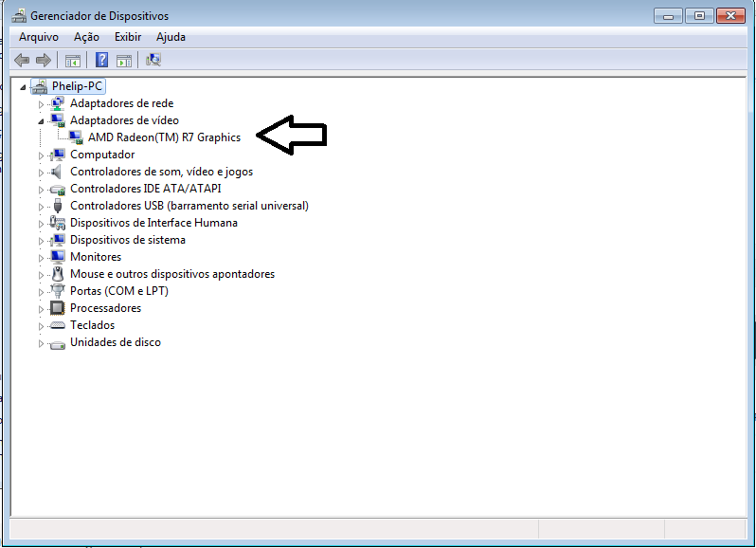This screenshot has width=756, height=548.
Task: Click the Adaptadores de rede icon
Action: pos(58,103)
